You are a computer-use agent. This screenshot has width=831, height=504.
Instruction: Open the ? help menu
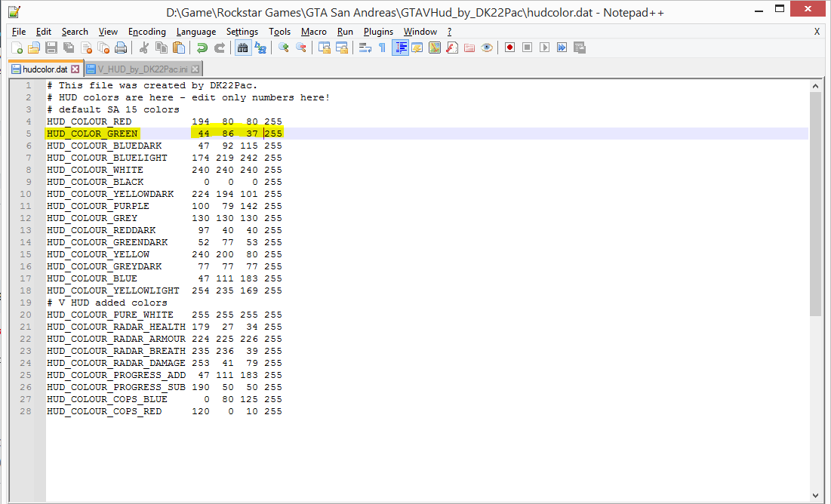(449, 32)
